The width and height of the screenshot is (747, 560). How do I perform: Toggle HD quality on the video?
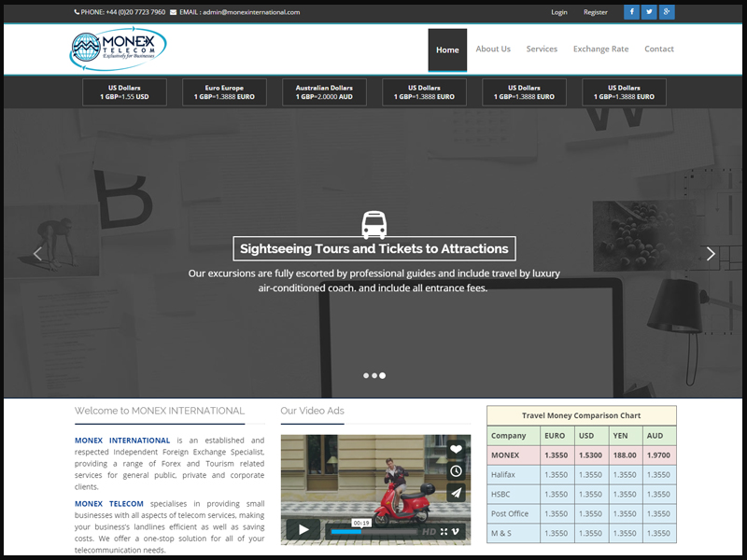tap(429, 531)
